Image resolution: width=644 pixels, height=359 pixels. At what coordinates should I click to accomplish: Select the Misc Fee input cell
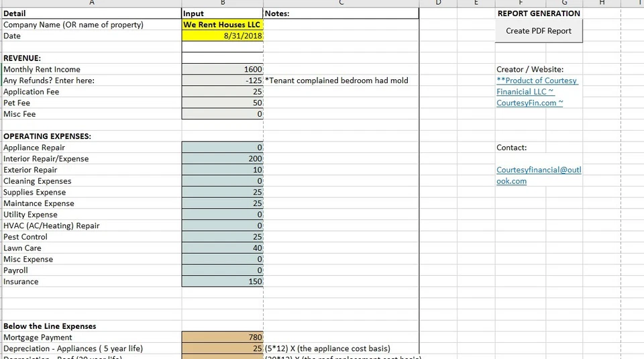(222, 114)
